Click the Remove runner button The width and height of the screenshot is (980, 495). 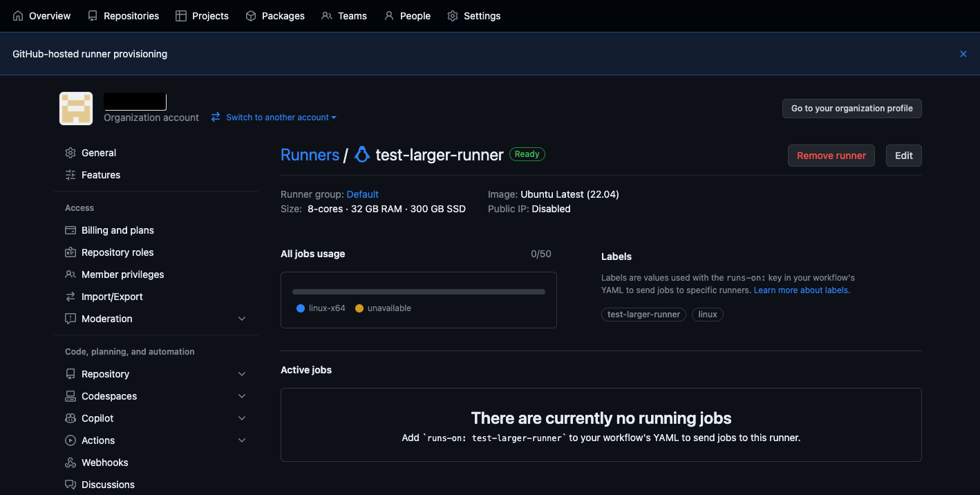tap(831, 155)
